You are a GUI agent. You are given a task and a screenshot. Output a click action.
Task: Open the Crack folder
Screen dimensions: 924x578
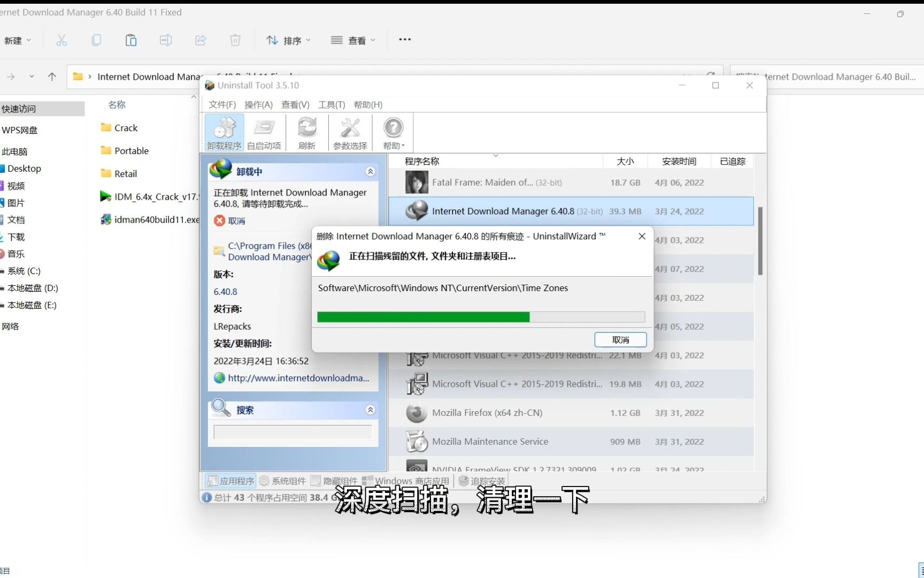pyautogui.click(x=119, y=127)
